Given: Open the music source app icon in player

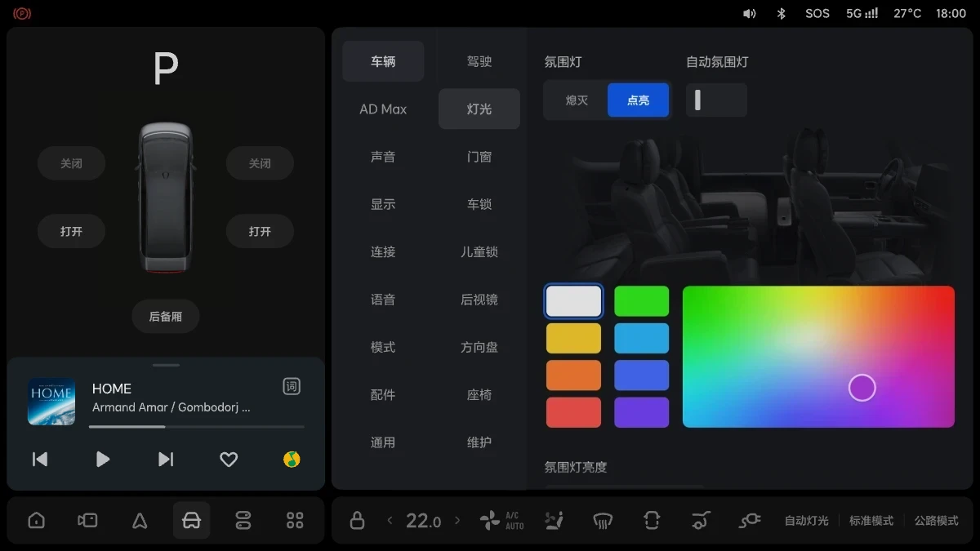Looking at the screenshot, I should click(292, 460).
